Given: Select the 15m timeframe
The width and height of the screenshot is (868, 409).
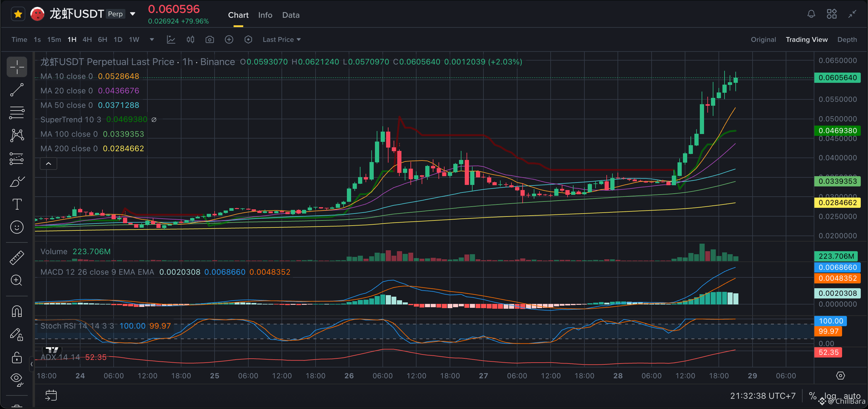Looking at the screenshot, I should pyautogui.click(x=54, y=40).
